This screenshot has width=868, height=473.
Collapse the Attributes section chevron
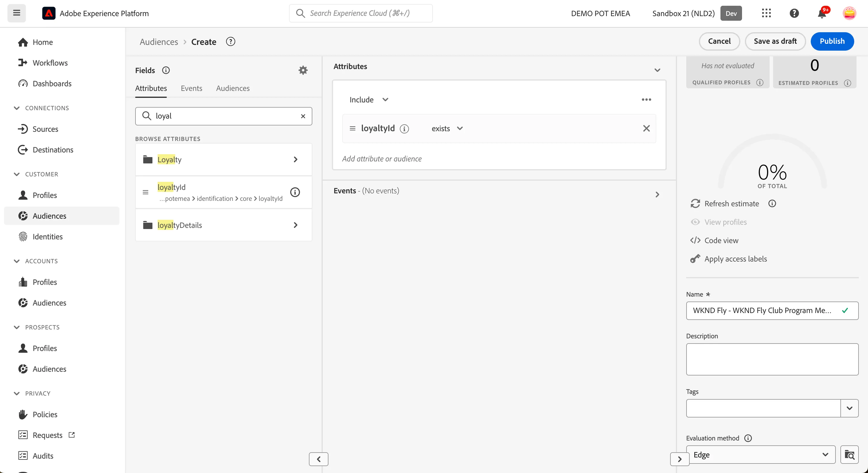click(657, 70)
